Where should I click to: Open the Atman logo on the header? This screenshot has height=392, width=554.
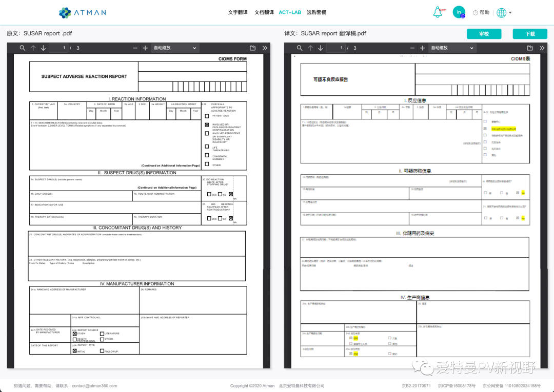[x=83, y=12]
